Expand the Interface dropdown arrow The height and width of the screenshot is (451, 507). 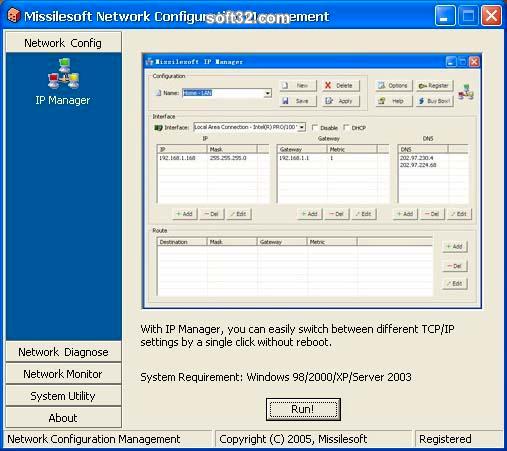[302, 127]
